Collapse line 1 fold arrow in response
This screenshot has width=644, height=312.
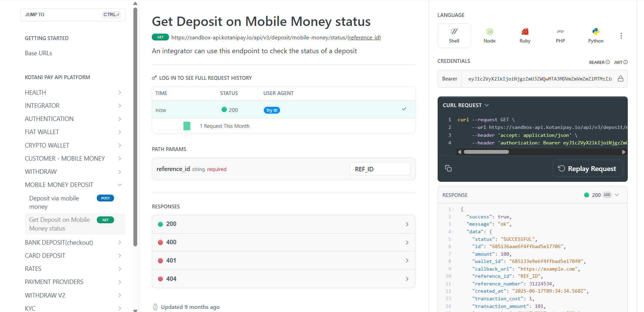tap(452, 209)
